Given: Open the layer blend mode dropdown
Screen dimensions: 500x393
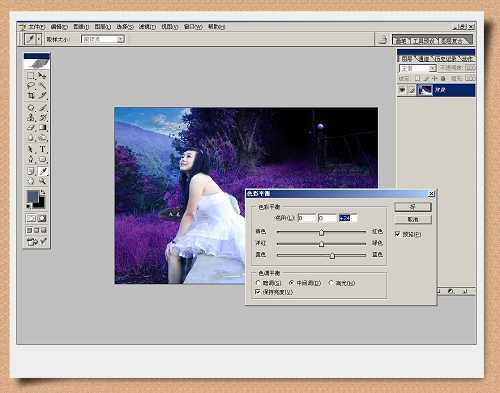Looking at the screenshot, I should pos(418,68).
